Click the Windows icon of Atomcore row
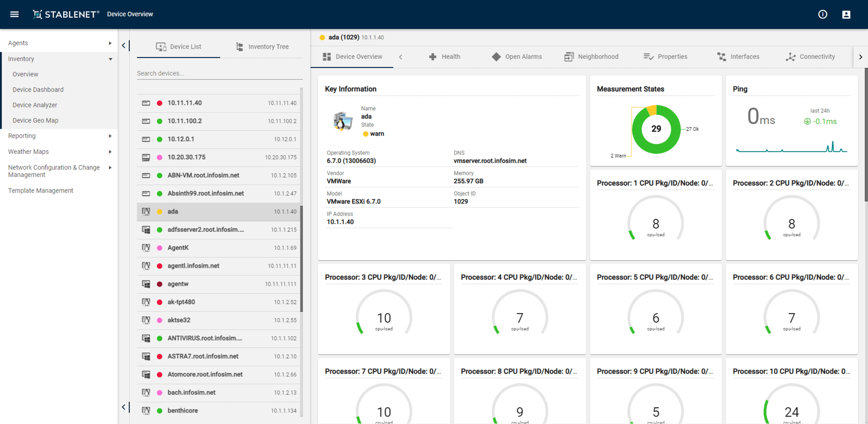This screenshot has width=868, height=424. (146, 375)
